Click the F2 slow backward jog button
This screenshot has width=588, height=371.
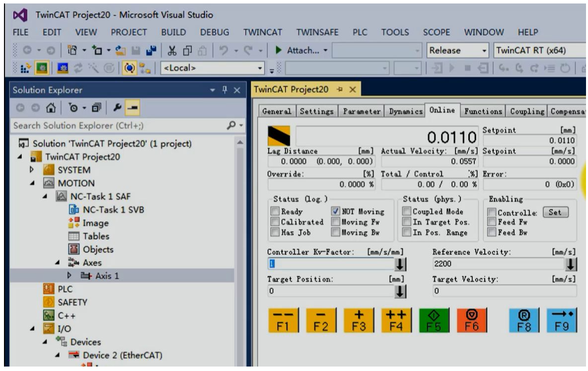[x=321, y=320]
